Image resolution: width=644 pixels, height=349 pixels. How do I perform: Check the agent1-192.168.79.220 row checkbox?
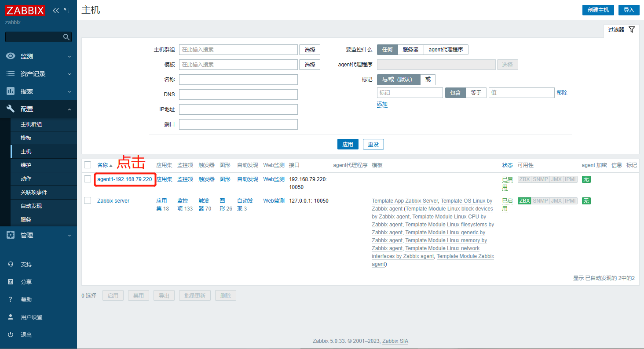pyautogui.click(x=88, y=179)
